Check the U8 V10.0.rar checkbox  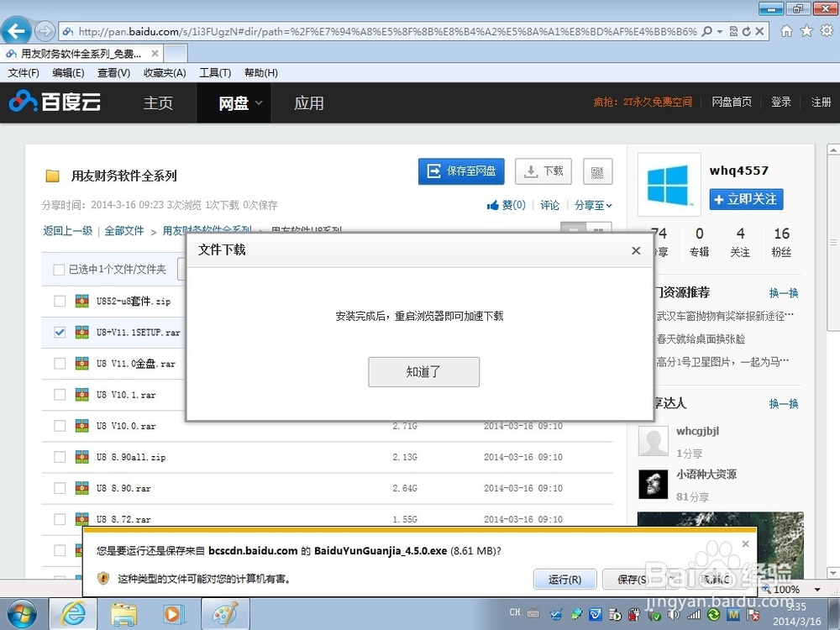pos(60,426)
